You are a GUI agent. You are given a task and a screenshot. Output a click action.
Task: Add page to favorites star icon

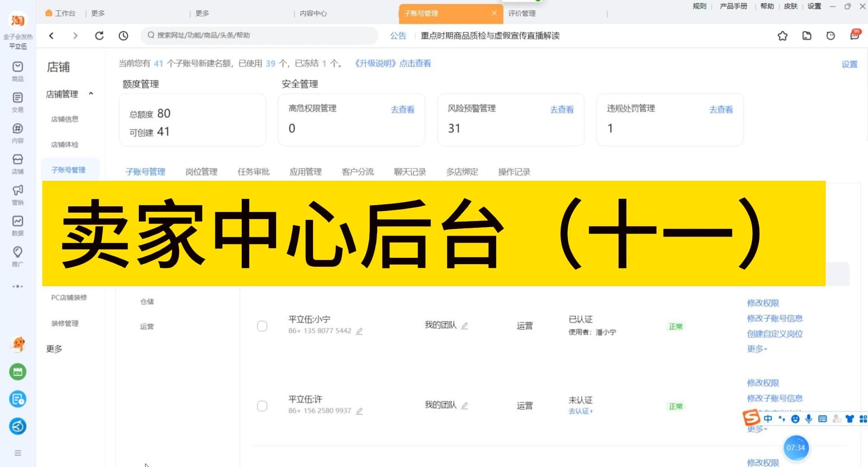[x=782, y=36]
